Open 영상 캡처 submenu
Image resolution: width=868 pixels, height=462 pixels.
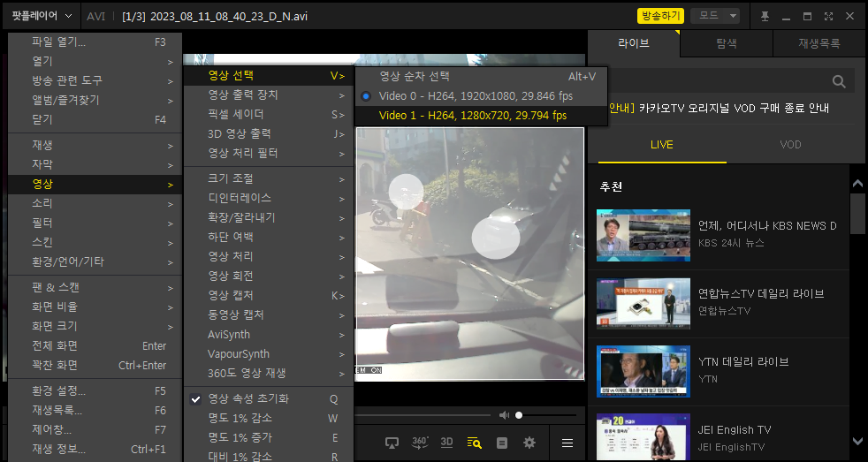click(x=269, y=296)
